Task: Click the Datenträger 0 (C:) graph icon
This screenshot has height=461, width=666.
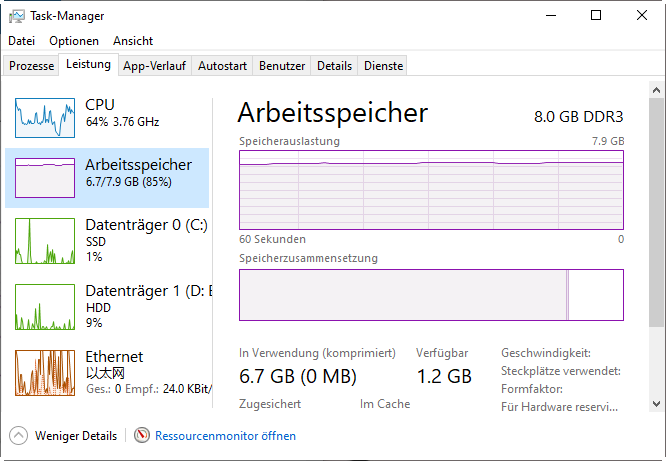Action: [x=45, y=241]
